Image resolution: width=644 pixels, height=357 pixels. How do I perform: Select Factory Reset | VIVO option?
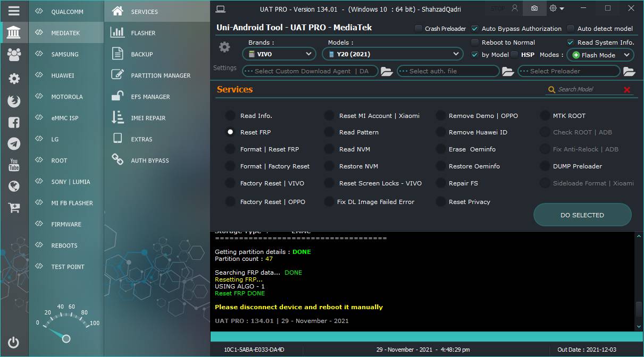coord(230,183)
